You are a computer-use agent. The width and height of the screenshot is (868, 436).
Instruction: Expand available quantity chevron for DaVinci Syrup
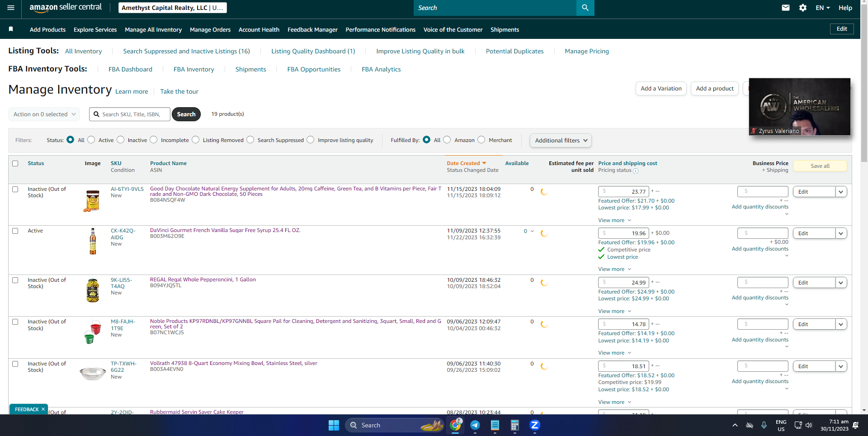click(x=532, y=231)
